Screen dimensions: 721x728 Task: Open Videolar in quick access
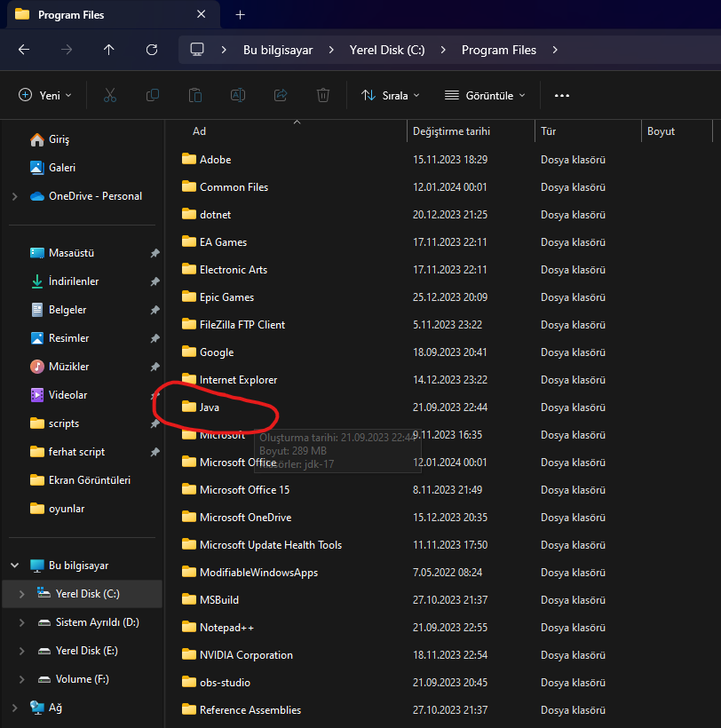pos(59,395)
